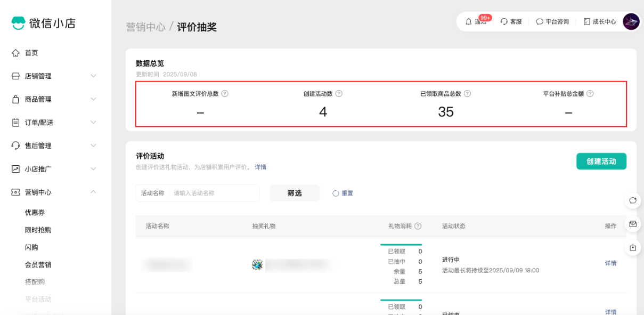The height and width of the screenshot is (315, 644).
Task: Click the 重置 reset link
Action: (343, 193)
